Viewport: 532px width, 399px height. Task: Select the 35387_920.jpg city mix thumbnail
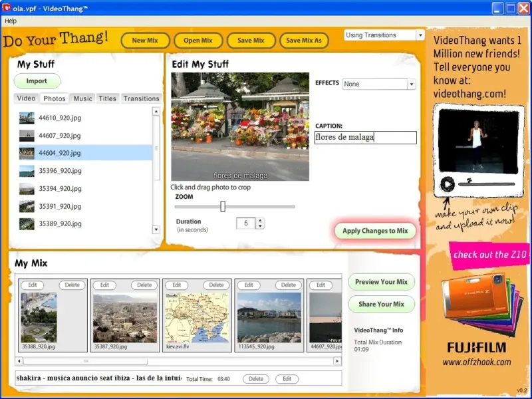point(125,318)
